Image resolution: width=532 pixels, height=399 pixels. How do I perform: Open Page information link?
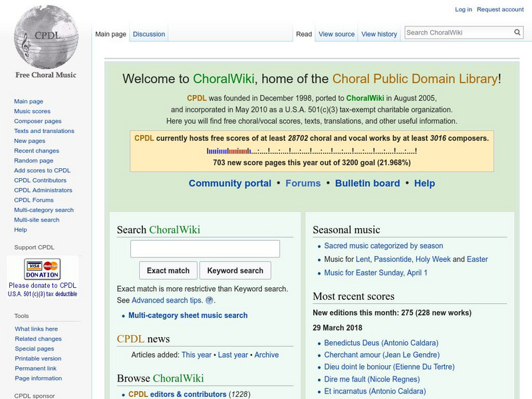(39, 378)
